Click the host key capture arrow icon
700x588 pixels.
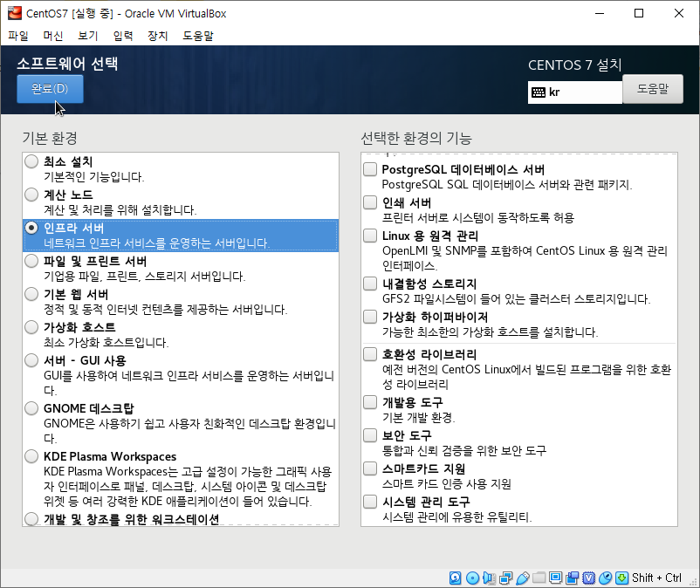pyautogui.click(x=621, y=578)
